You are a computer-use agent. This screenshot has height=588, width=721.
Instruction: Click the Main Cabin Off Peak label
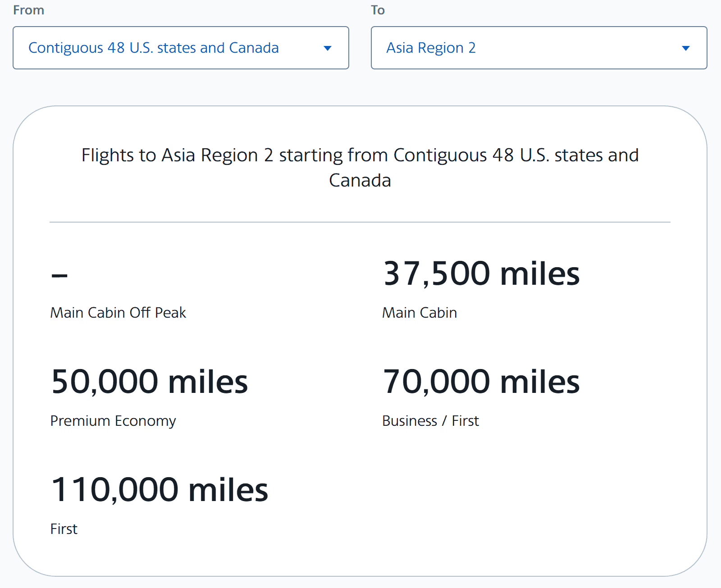[118, 312]
